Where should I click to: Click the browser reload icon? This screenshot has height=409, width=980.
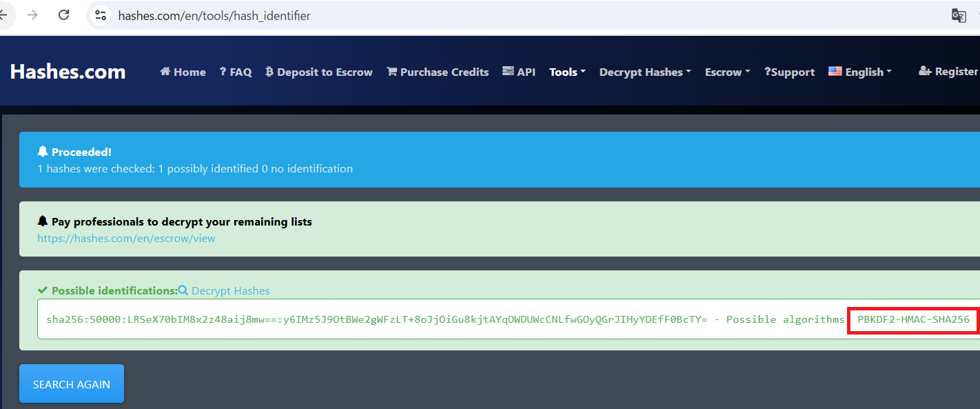click(64, 15)
